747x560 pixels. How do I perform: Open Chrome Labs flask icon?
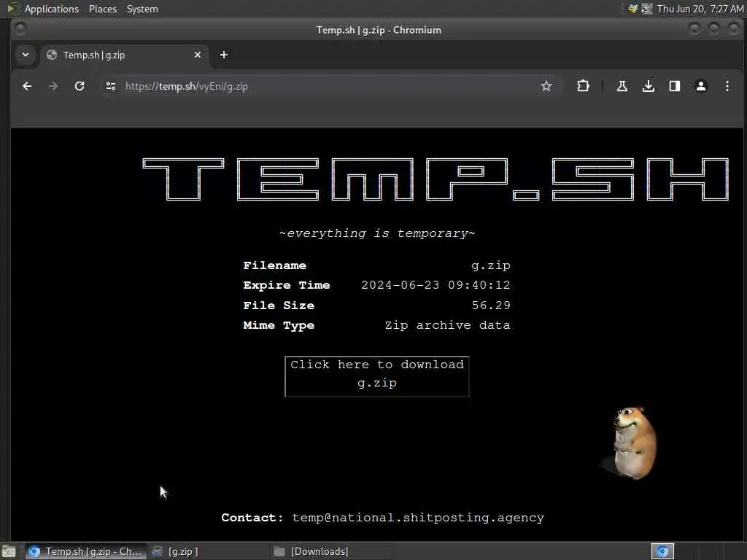click(x=622, y=86)
